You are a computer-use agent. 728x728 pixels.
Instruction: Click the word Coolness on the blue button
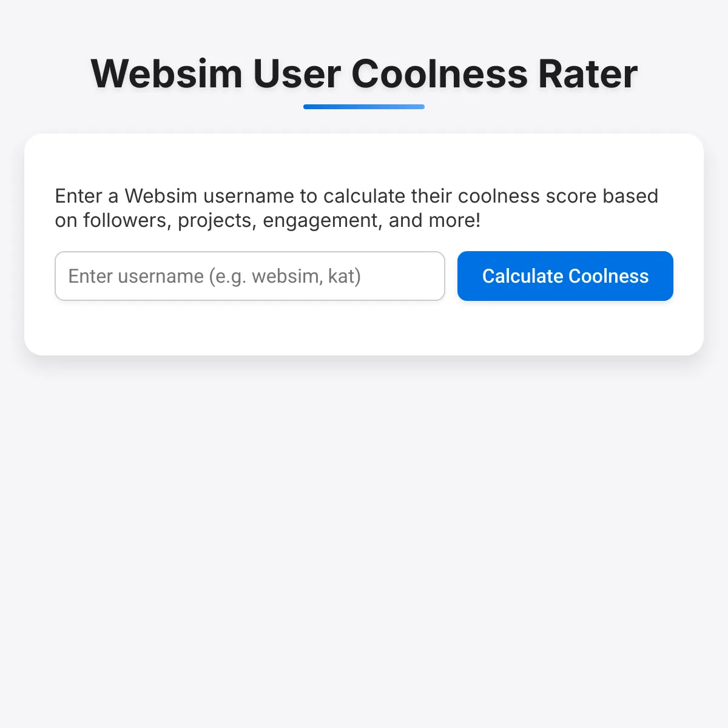(x=608, y=276)
